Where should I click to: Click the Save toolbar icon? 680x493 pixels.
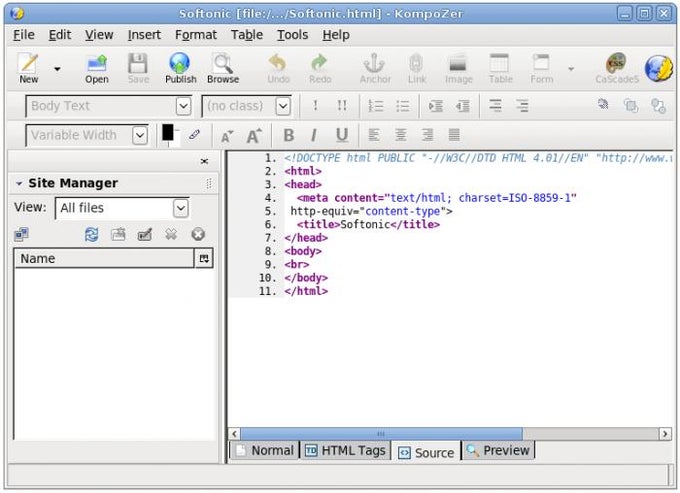pyautogui.click(x=138, y=63)
